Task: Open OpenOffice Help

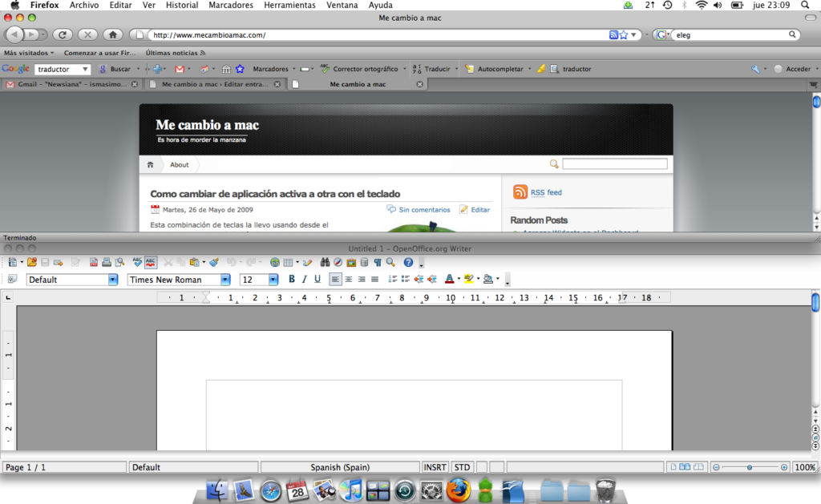Action: tap(408, 262)
